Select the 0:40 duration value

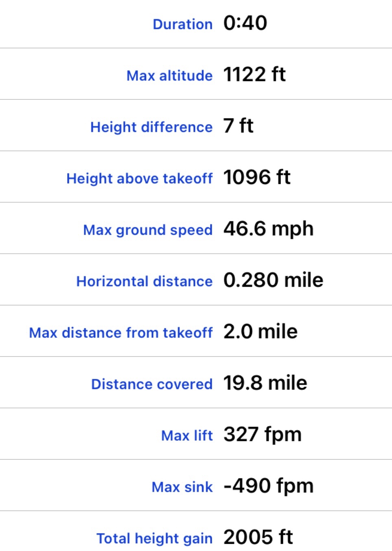245,23
